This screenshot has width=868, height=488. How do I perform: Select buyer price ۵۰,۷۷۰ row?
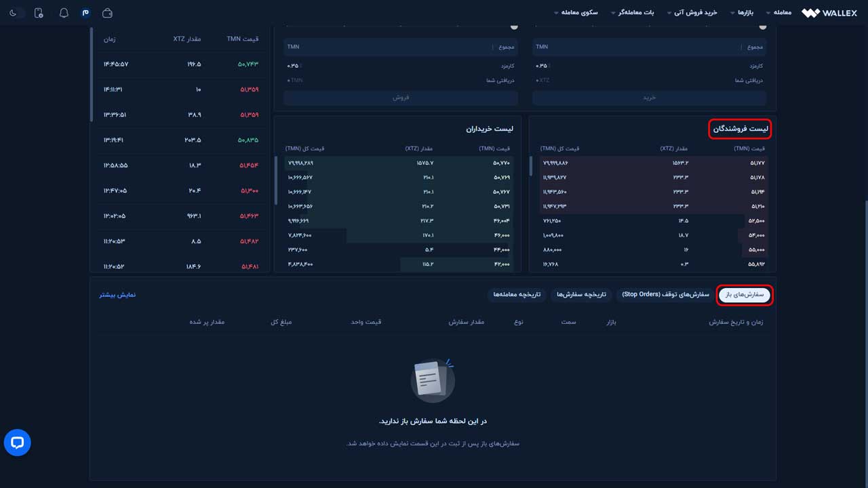point(399,163)
